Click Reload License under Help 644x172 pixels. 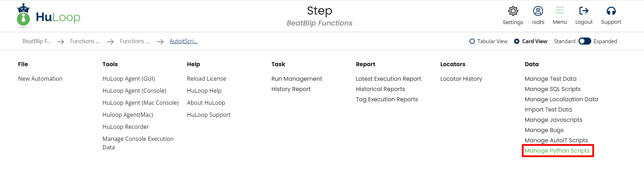tap(206, 79)
